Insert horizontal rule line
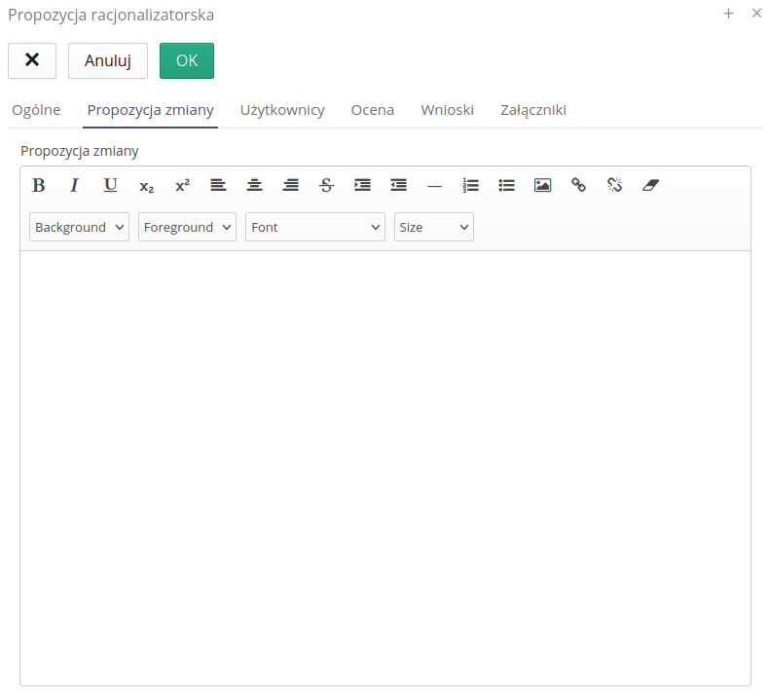 click(x=434, y=185)
